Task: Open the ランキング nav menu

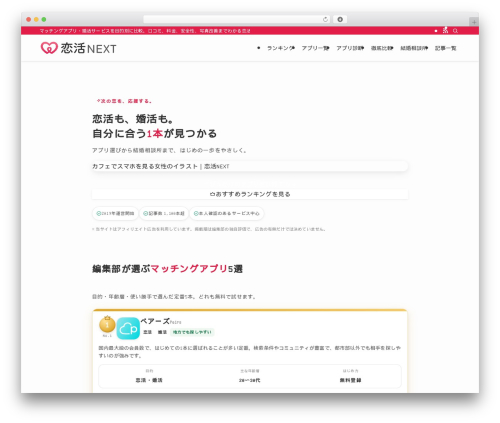Action: [x=281, y=48]
